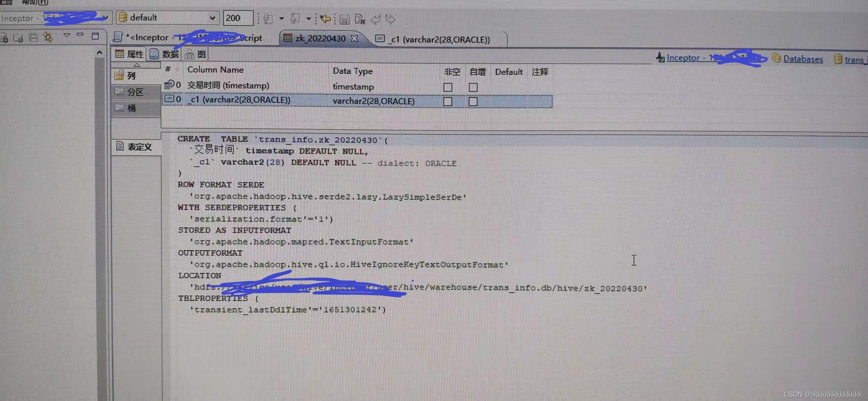Click the redo arrow icon in toolbar
This screenshot has height=401, width=868.
point(391,19)
